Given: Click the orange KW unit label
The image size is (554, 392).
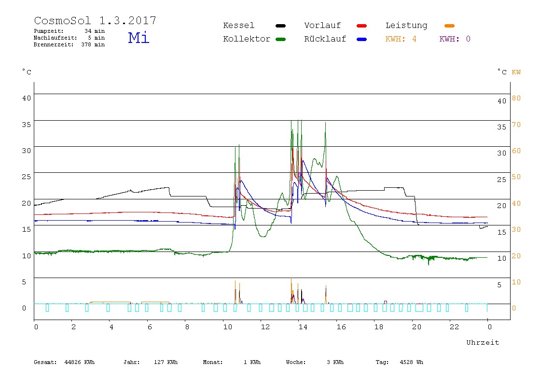Looking at the screenshot, I should tap(516, 72).
